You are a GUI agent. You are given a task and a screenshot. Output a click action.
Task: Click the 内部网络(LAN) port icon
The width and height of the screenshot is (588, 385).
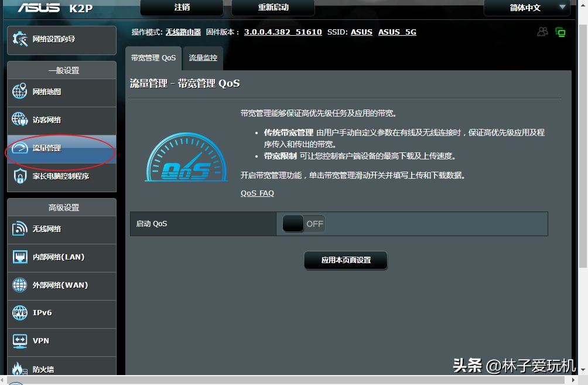coord(19,257)
